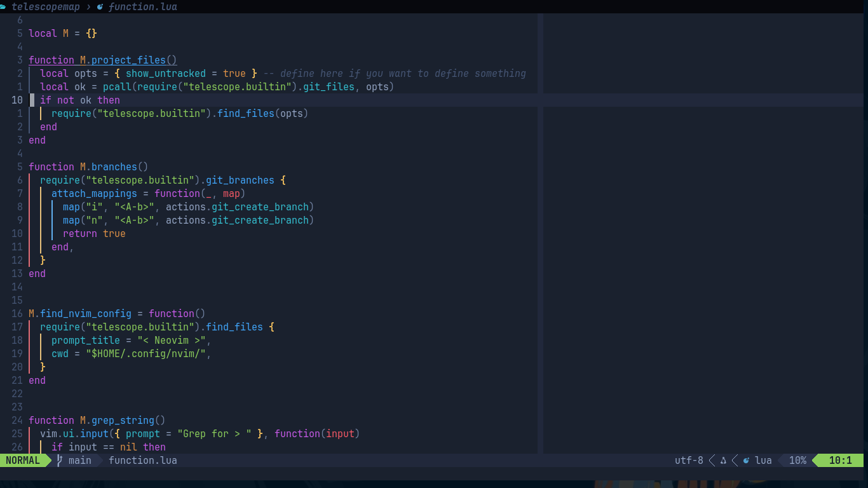Click the OS logo icon beside utf-8
The image size is (868, 488).
pyautogui.click(x=722, y=460)
